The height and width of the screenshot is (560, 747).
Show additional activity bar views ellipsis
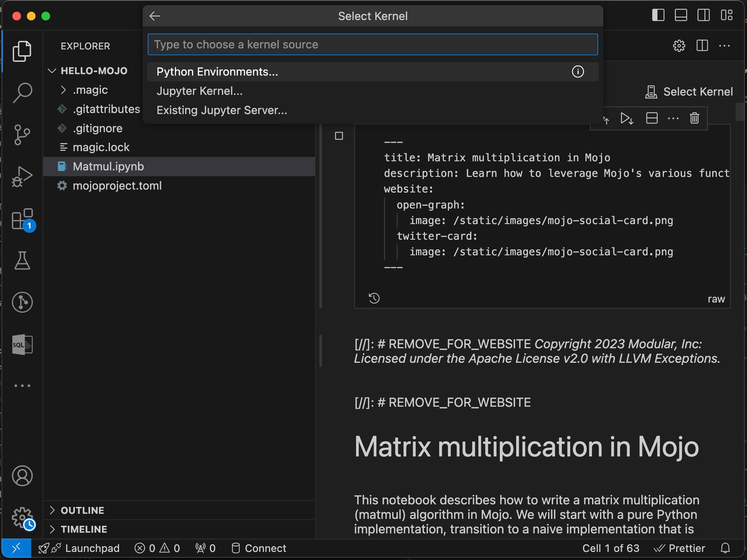coord(22,386)
